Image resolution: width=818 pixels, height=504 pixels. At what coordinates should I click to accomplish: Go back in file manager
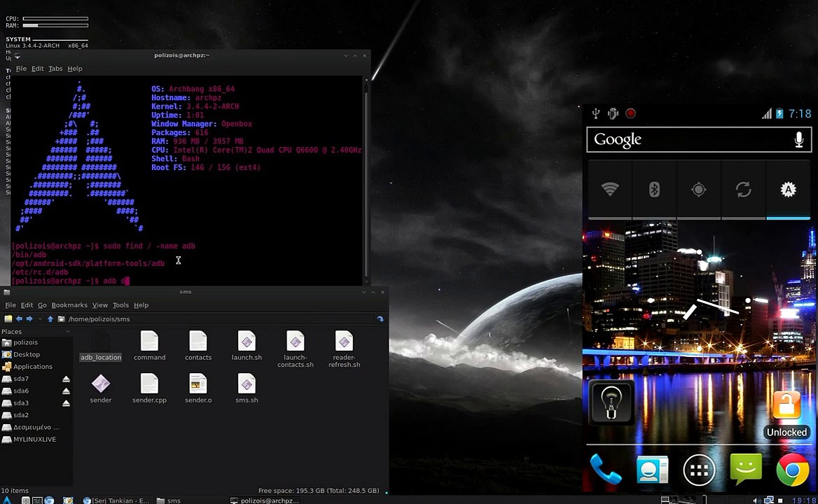click(20, 319)
